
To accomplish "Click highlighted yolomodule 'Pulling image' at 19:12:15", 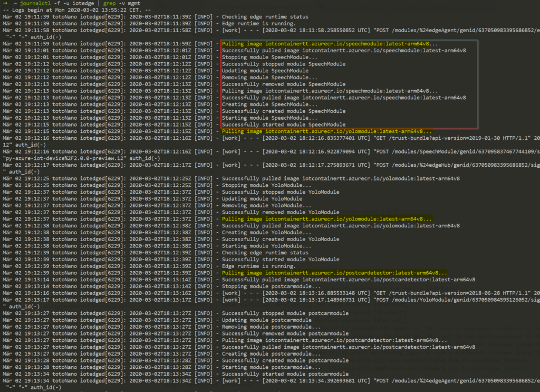I will (x=326, y=131).
